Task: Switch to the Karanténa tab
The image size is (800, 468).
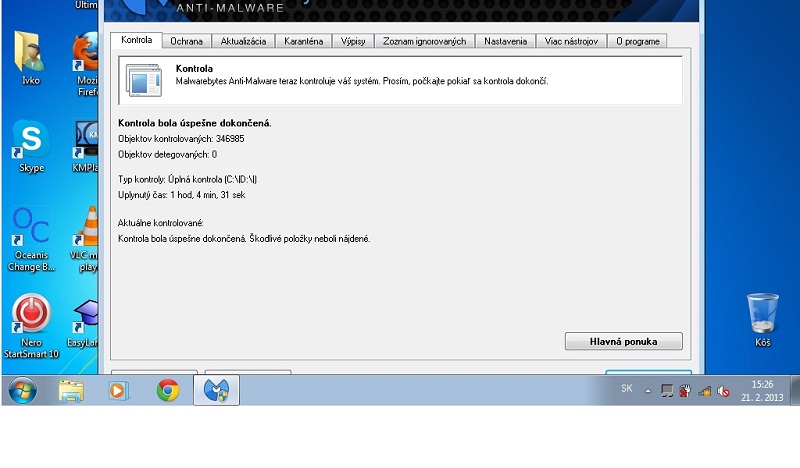Action: 303,41
